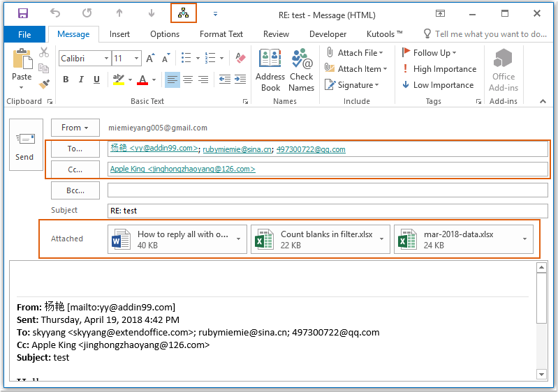558x392 pixels.
Task: Click the To... button
Action: [75, 149]
